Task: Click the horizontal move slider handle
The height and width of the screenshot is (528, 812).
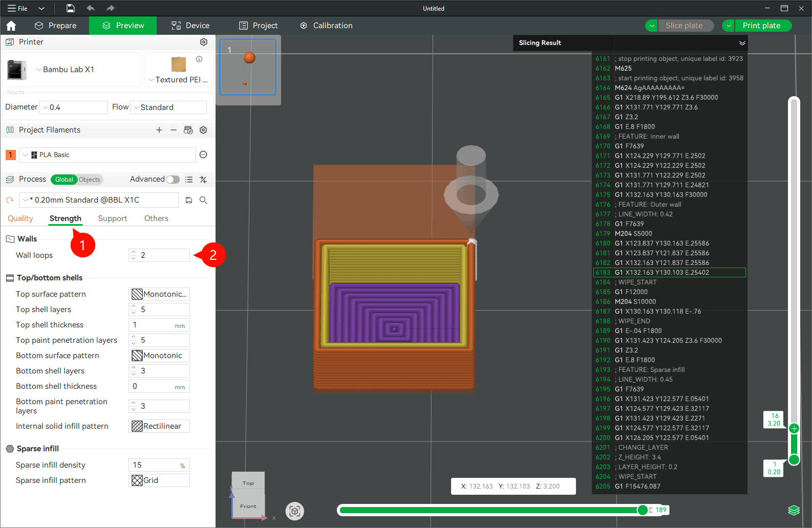Action: [643, 510]
